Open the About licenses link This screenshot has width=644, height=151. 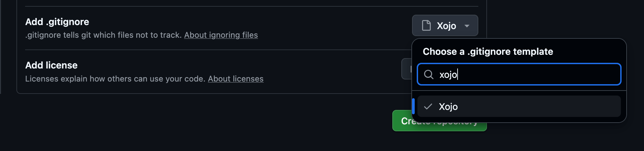[236, 79]
